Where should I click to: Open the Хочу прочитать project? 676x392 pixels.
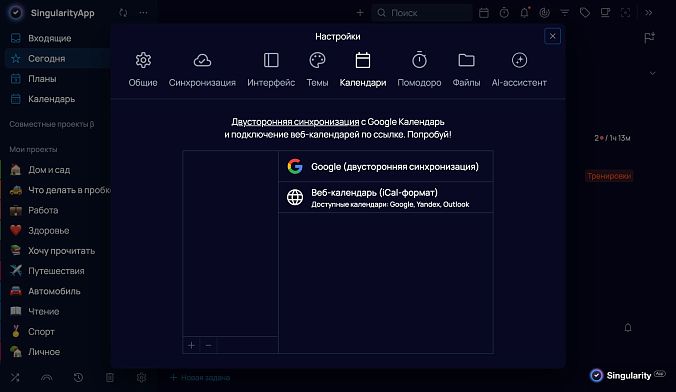[x=56, y=251]
